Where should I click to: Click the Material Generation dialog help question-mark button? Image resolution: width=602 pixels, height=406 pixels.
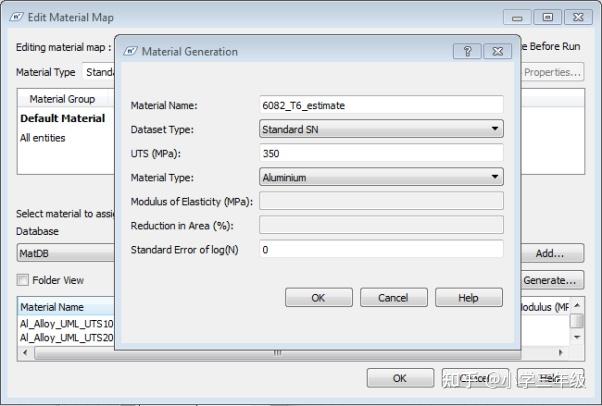pyautogui.click(x=467, y=51)
